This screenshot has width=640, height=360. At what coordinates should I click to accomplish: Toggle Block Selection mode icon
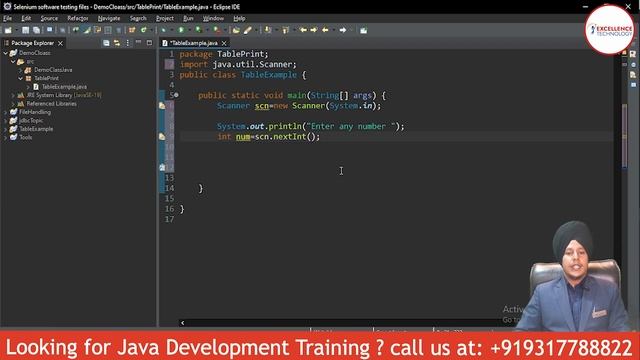coord(108,30)
